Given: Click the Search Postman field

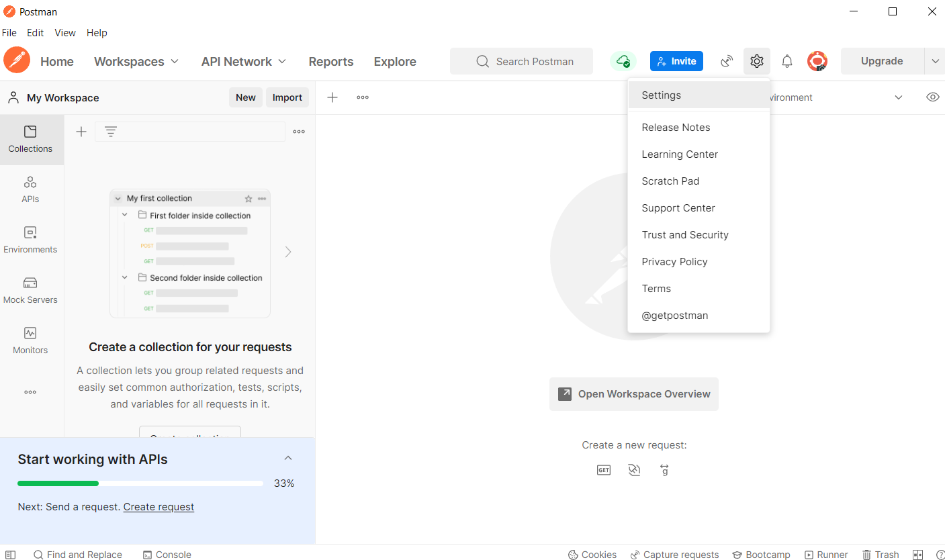Looking at the screenshot, I should tap(521, 61).
